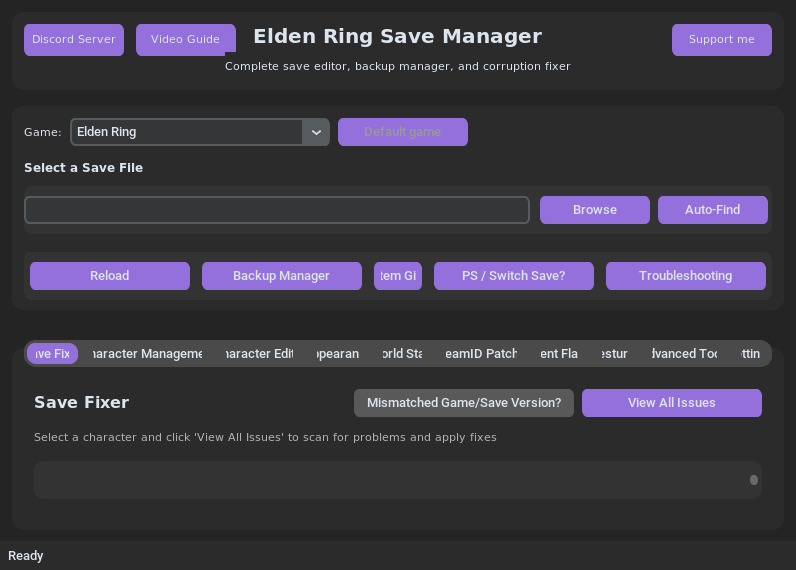Click the truncated Item Gi button
Viewport: 796px width, 570px height.
pos(397,276)
